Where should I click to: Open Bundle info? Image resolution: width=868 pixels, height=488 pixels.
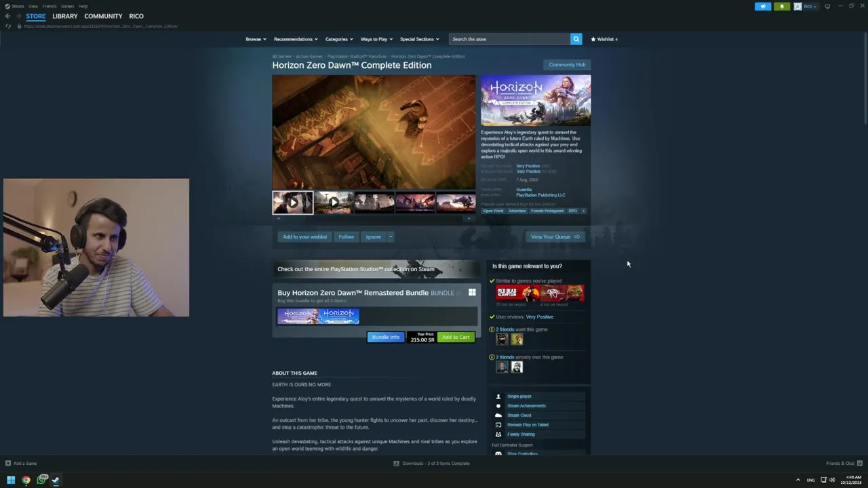click(385, 337)
